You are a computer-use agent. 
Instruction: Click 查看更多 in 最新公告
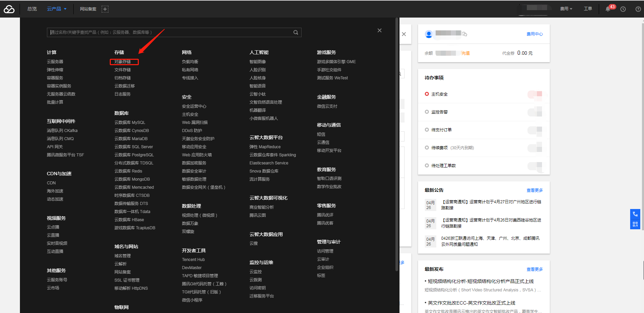[535, 190]
